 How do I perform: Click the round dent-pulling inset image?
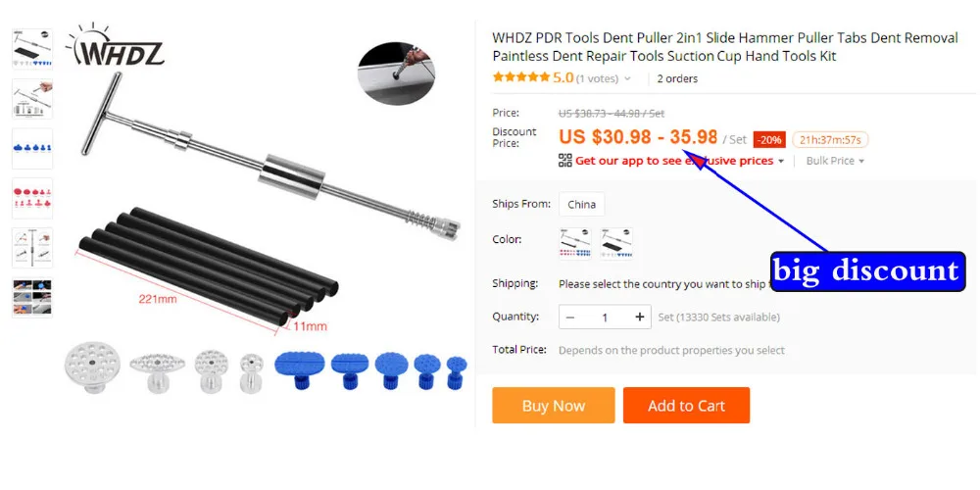pyautogui.click(x=396, y=73)
